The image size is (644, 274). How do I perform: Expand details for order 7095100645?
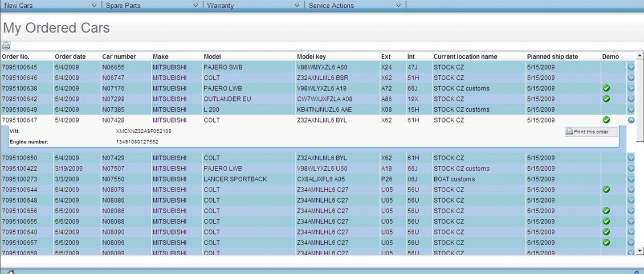coord(631,67)
